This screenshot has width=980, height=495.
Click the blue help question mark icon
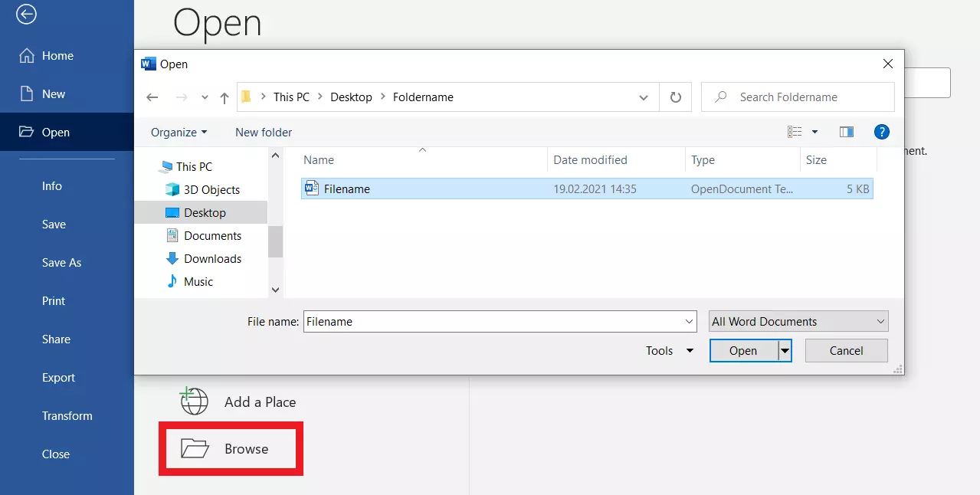click(881, 132)
